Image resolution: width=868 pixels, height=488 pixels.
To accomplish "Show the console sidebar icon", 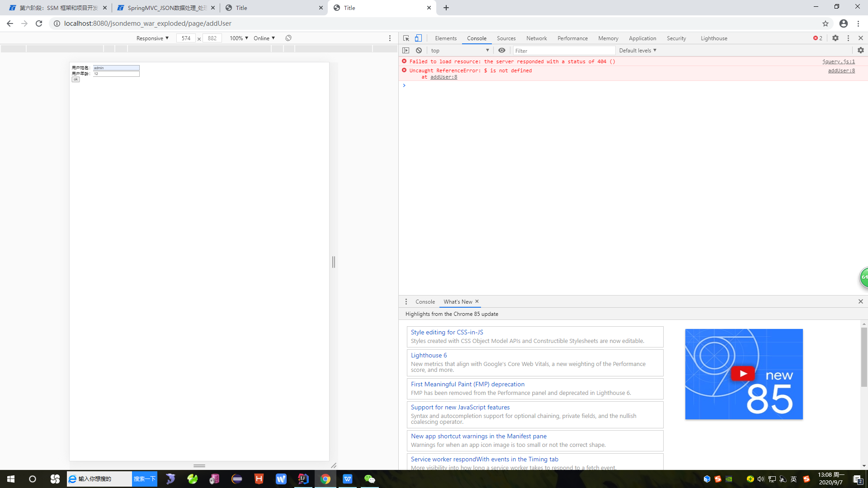I will tap(406, 51).
